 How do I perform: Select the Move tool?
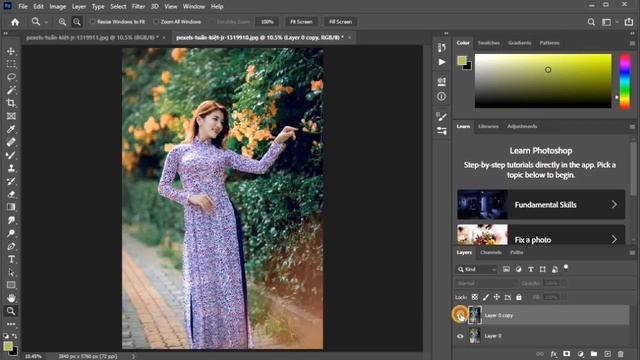click(11, 51)
